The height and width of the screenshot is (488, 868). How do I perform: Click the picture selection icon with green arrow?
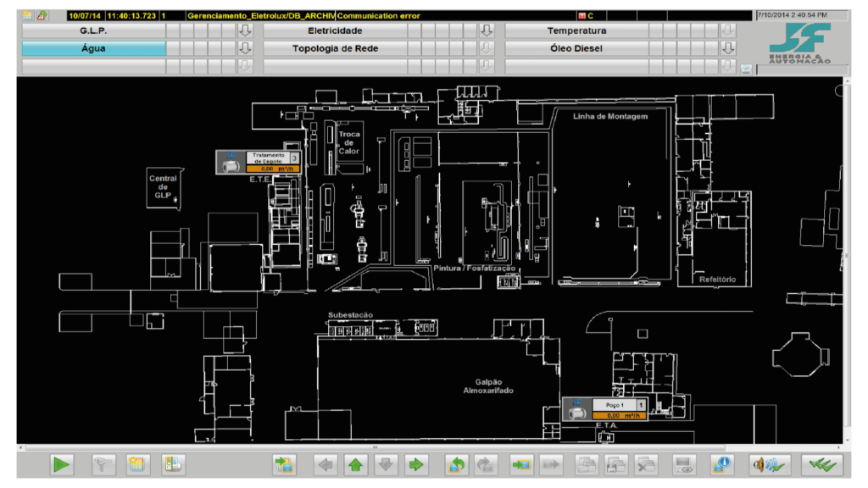284,465
